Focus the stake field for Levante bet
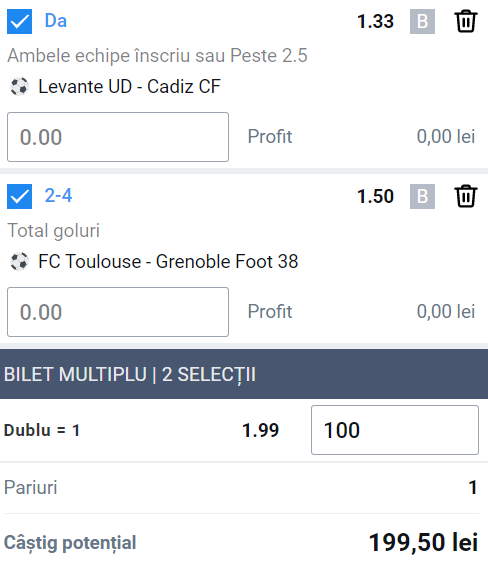 point(118,137)
